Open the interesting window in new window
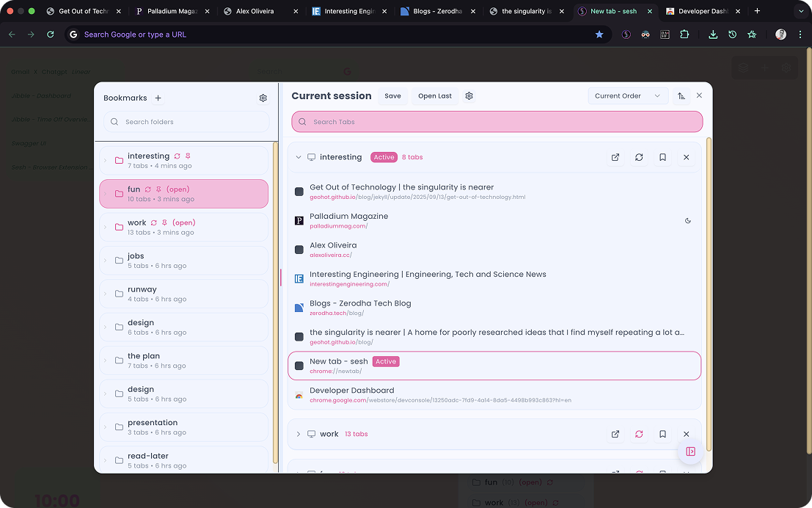 [615, 157]
